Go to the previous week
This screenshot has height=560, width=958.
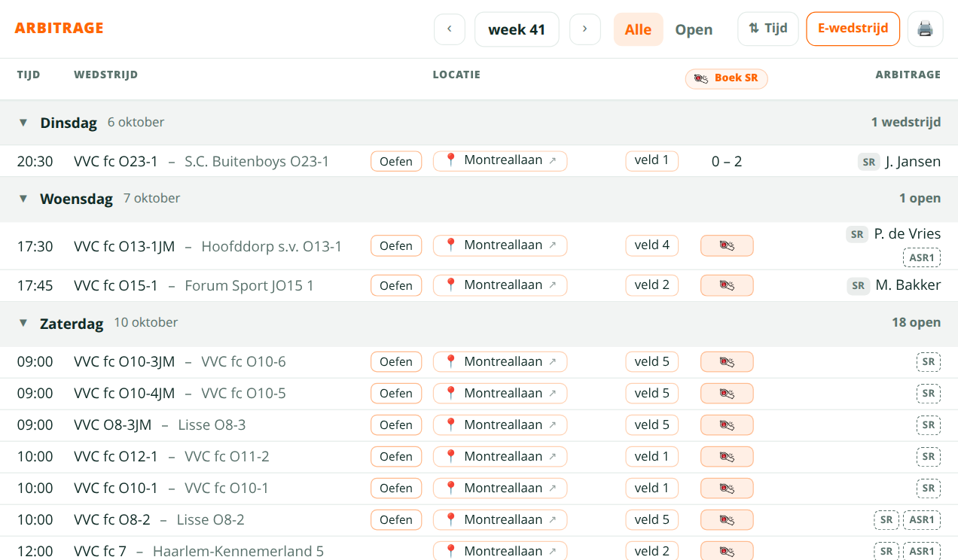(450, 29)
